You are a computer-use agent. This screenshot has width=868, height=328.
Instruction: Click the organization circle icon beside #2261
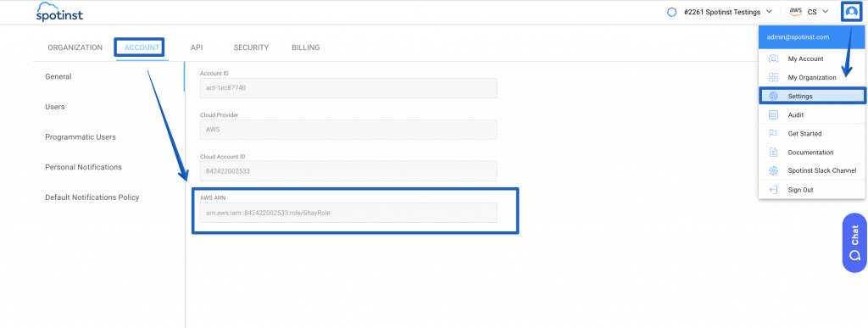(672, 12)
